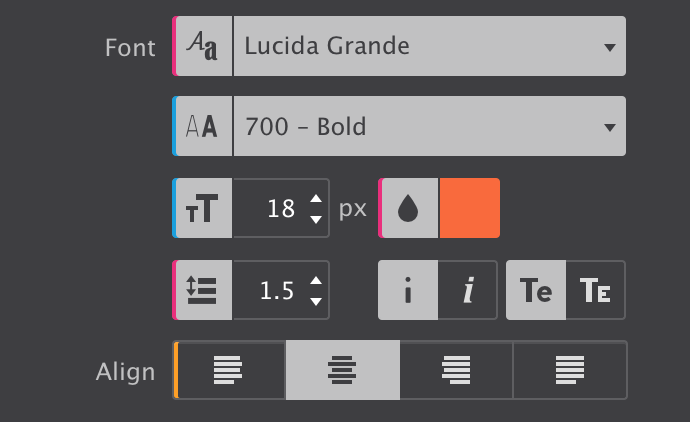Screen dimensions: 690x422
Task: Align text to the right
Action: click(x=456, y=370)
